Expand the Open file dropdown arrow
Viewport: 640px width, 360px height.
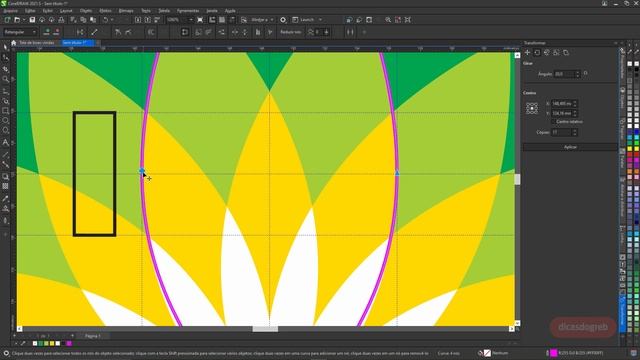pyautogui.click(x=24, y=20)
